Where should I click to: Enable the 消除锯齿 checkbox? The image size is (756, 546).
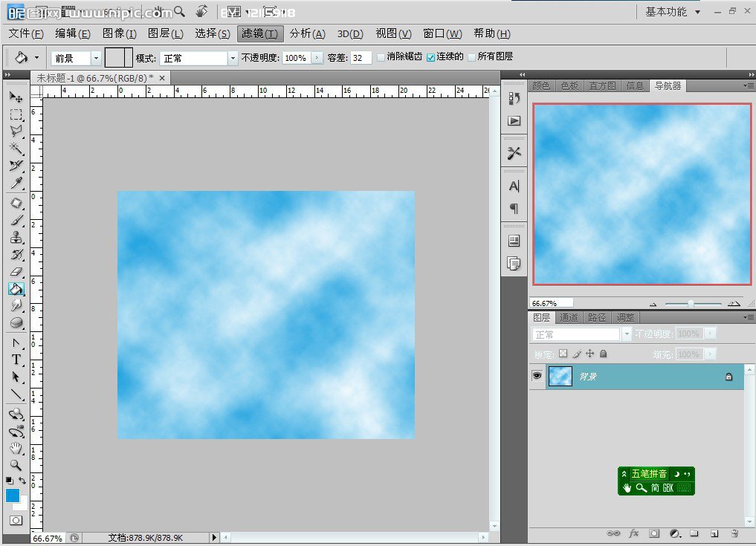[381, 57]
